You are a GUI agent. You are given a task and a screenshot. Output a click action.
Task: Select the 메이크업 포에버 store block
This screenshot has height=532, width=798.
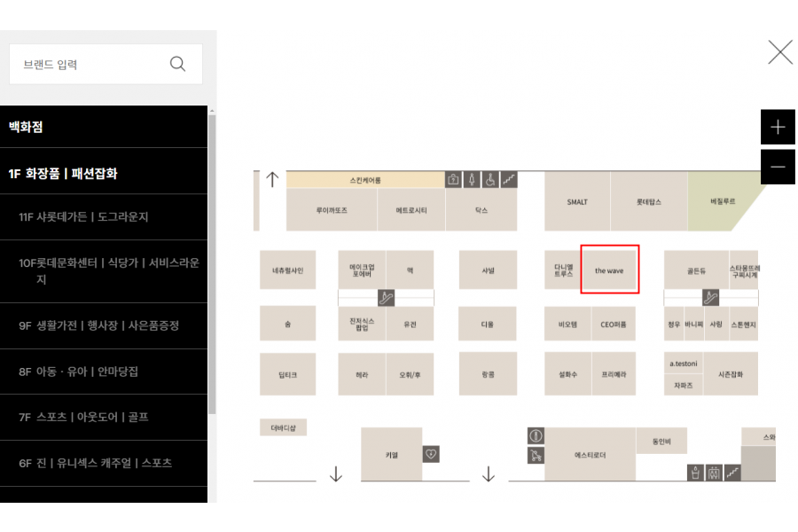coord(362,270)
